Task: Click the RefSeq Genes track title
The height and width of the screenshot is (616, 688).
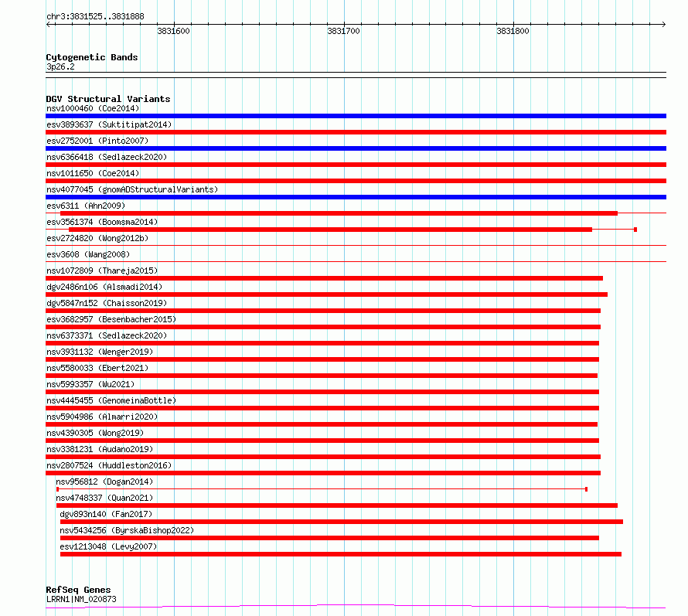Action: 78,590
